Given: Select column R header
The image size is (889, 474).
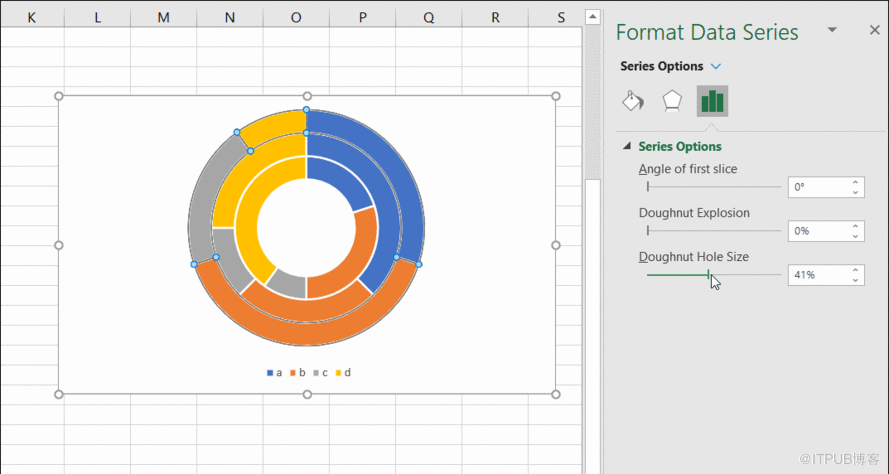Looking at the screenshot, I should click(x=495, y=18).
